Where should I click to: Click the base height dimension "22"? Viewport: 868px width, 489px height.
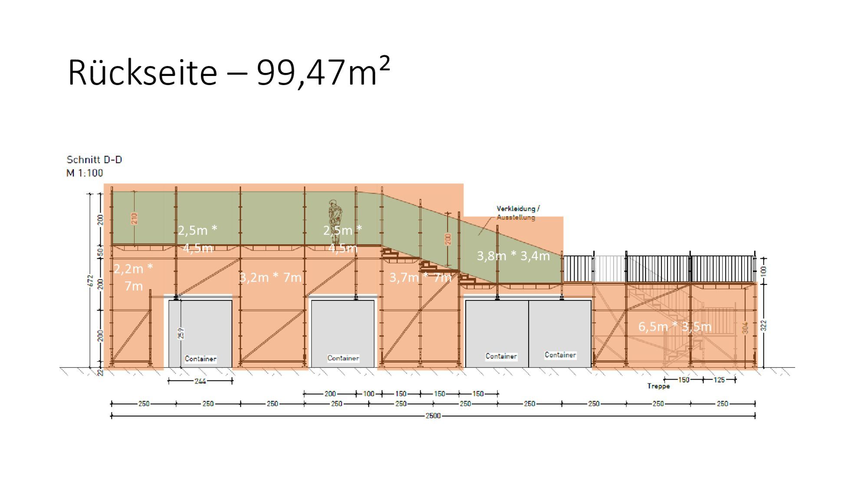100,373
